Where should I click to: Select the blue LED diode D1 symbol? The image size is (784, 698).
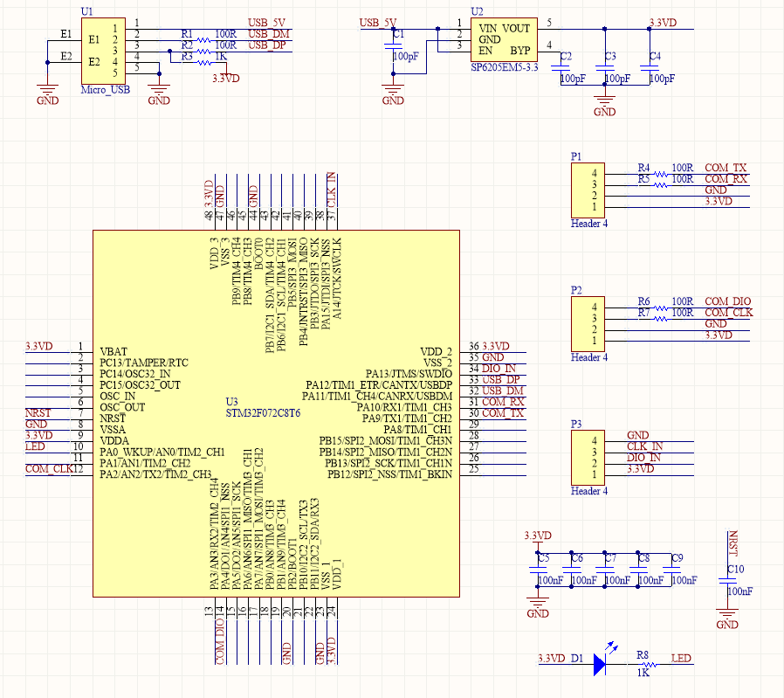pyautogui.click(x=604, y=660)
